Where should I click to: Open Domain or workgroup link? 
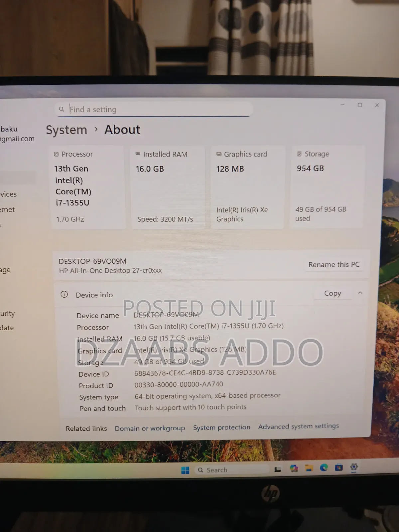150,428
